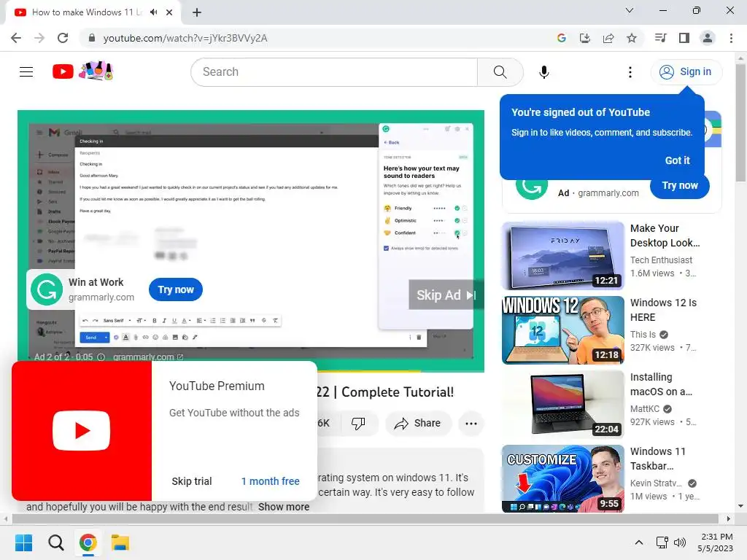This screenshot has width=747, height=560.
Task: Close the YouTube tab
Action: pos(169,12)
